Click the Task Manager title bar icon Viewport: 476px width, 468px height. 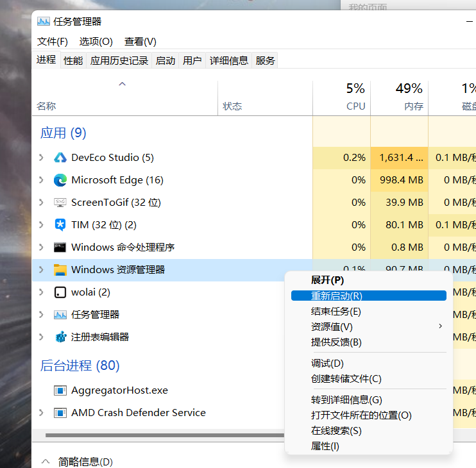pos(44,21)
